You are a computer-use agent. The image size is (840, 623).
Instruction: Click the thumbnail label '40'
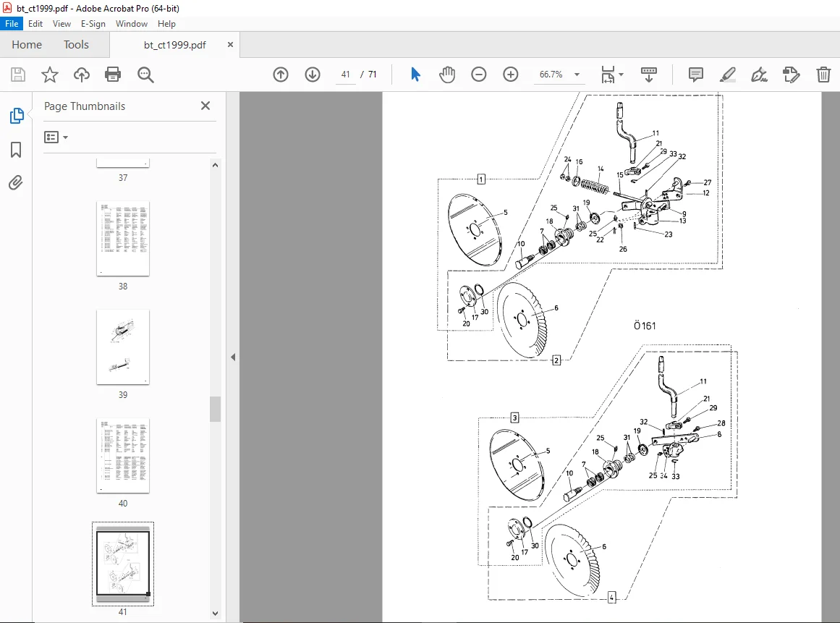[123, 503]
